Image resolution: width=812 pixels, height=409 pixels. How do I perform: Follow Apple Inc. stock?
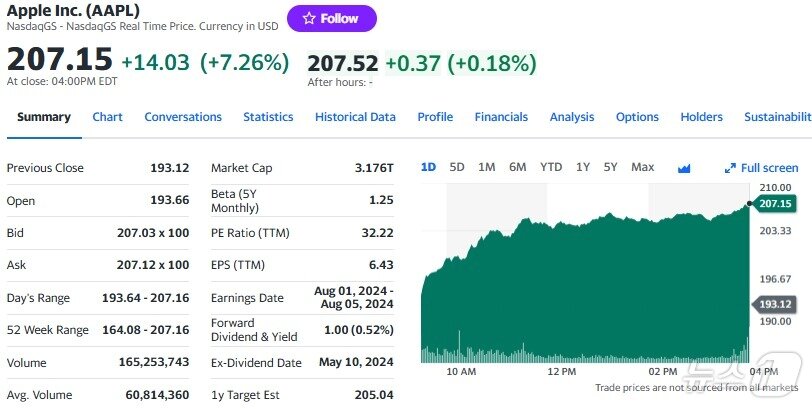[332, 18]
